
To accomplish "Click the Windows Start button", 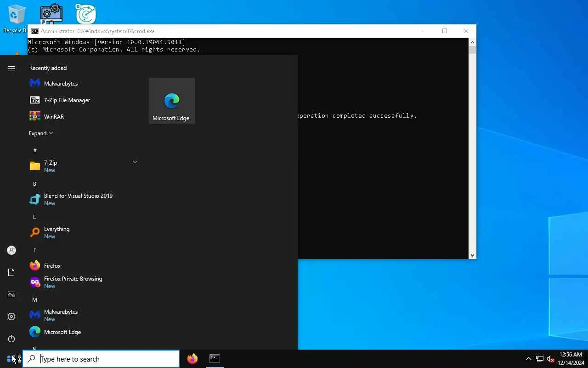I will (11, 359).
